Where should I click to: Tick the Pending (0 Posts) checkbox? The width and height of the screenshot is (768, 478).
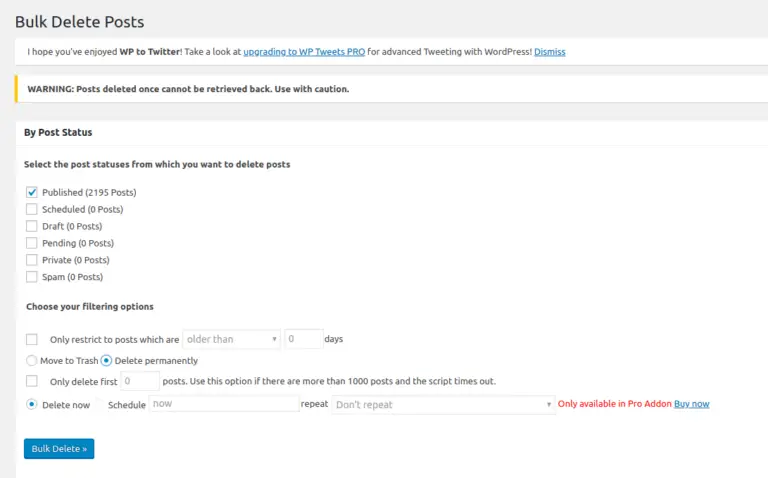point(32,243)
